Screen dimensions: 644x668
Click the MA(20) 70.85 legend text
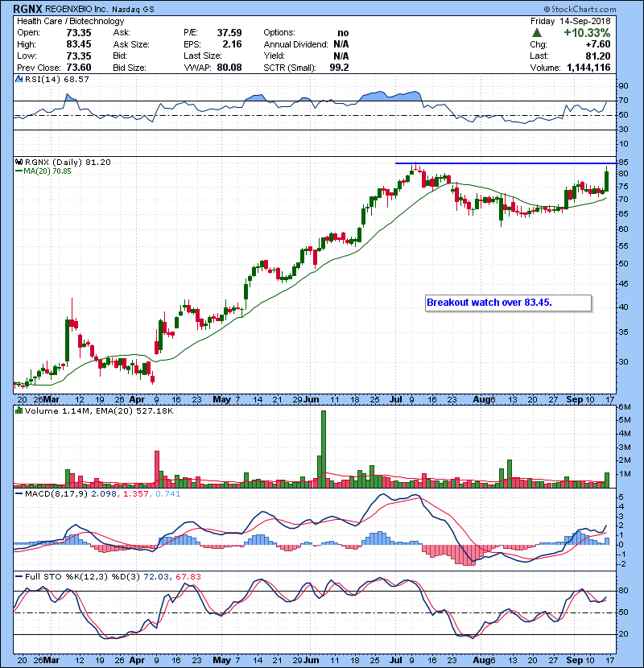pyautogui.click(x=47, y=171)
